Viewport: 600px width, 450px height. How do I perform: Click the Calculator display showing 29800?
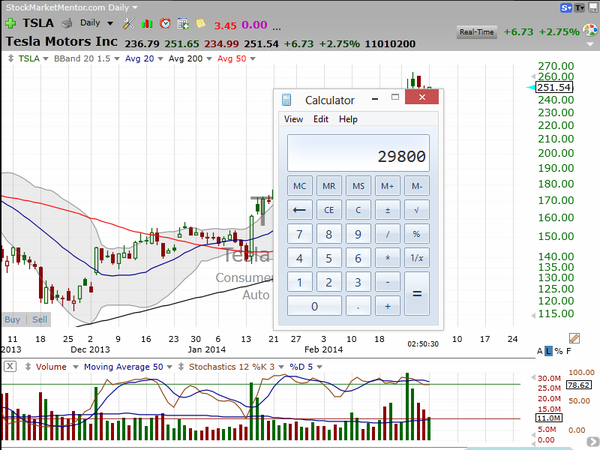pyautogui.click(x=358, y=153)
